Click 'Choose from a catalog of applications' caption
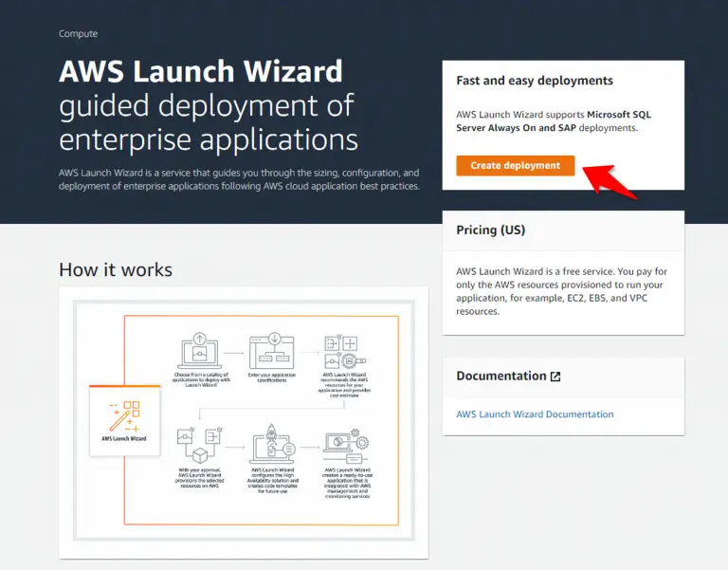The image size is (728, 570). pyautogui.click(x=201, y=379)
